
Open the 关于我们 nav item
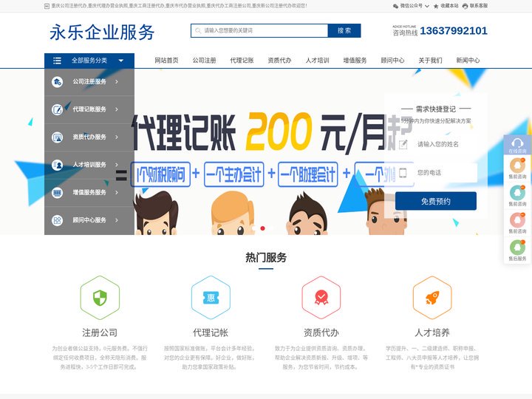430,61
